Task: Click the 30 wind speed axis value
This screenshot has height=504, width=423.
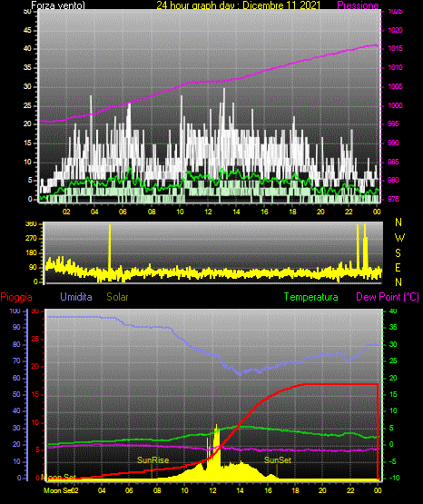Action: 27,86
